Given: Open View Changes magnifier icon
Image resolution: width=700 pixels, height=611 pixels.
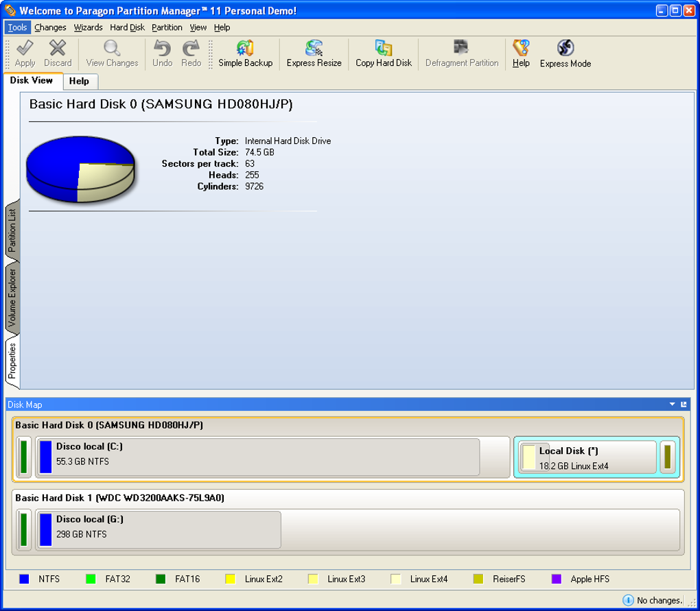Looking at the screenshot, I should tap(112, 47).
